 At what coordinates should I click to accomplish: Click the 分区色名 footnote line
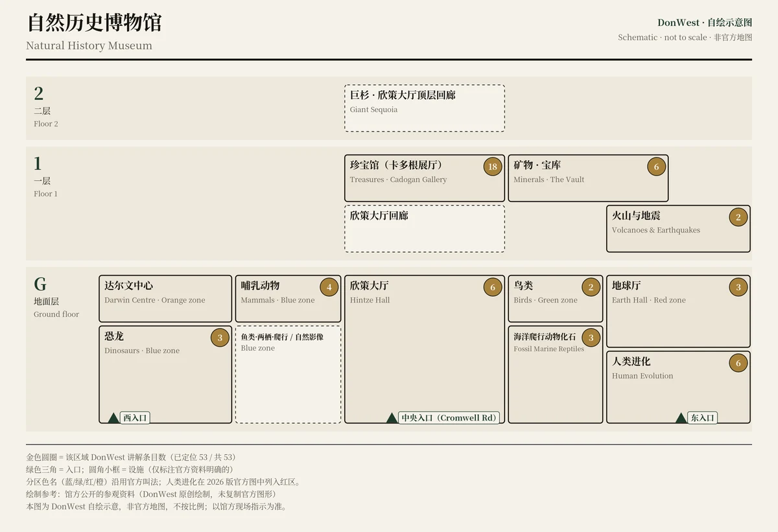(x=163, y=482)
